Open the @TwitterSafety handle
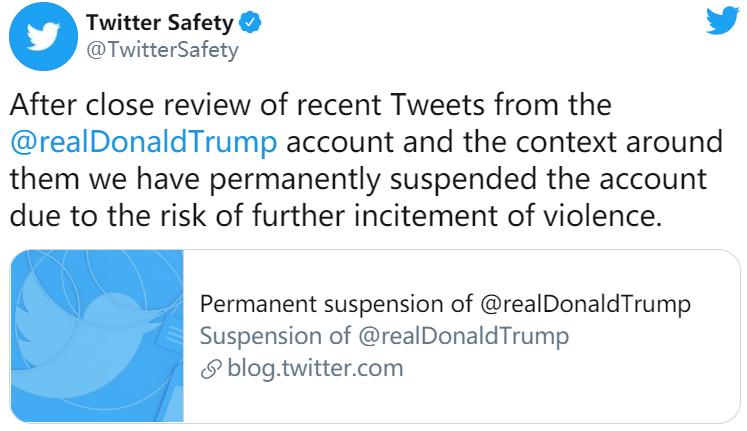Screen dimensions: 747x431 [162, 50]
